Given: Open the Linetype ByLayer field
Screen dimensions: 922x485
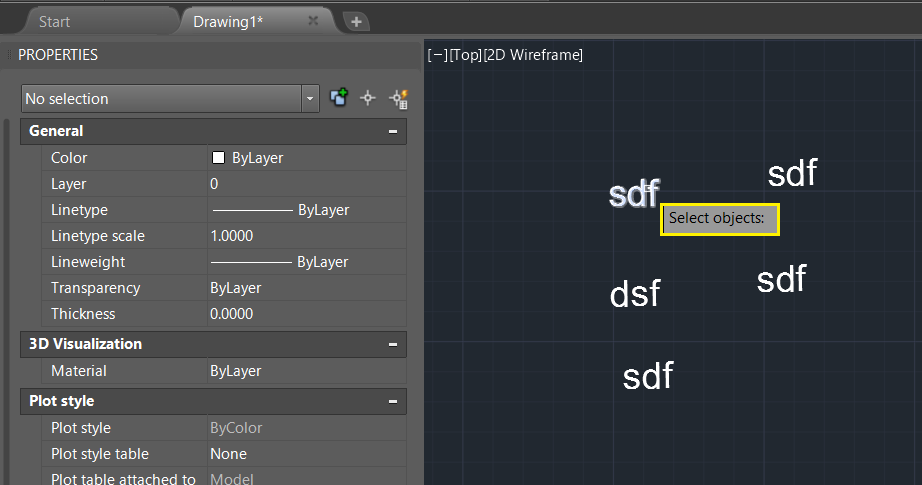Looking at the screenshot, I should pos(307,210).
